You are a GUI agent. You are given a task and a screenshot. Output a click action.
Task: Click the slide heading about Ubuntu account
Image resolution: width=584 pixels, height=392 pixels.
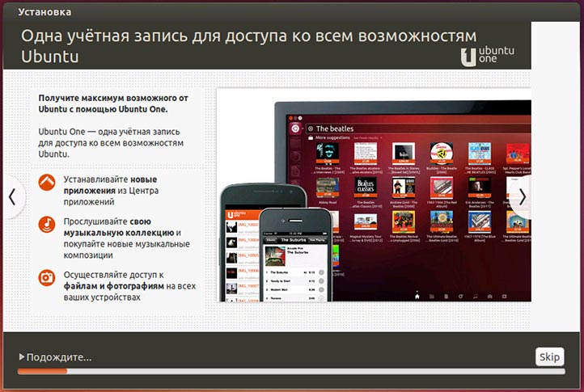point(248,46)
